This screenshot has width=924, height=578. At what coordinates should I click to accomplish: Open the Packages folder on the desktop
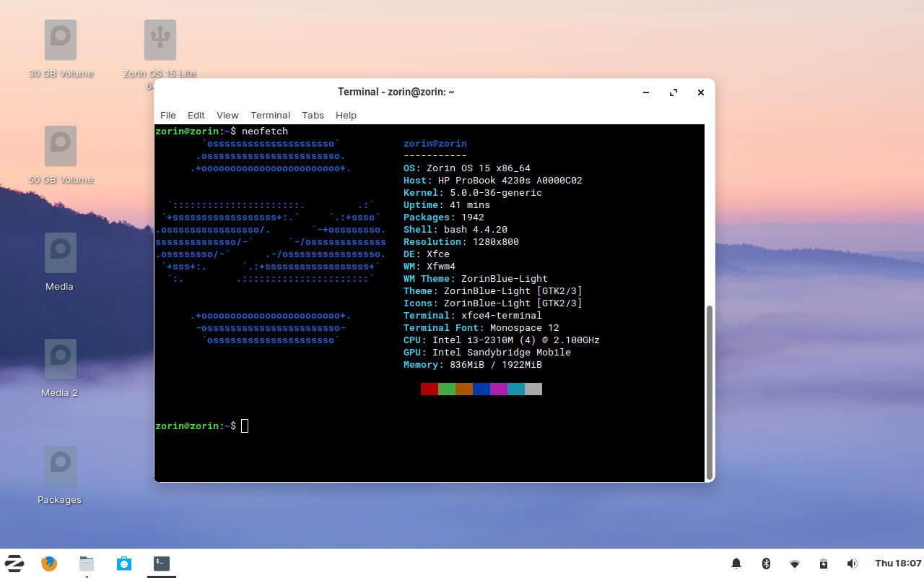pyautogui.click(x=60, y=465)
